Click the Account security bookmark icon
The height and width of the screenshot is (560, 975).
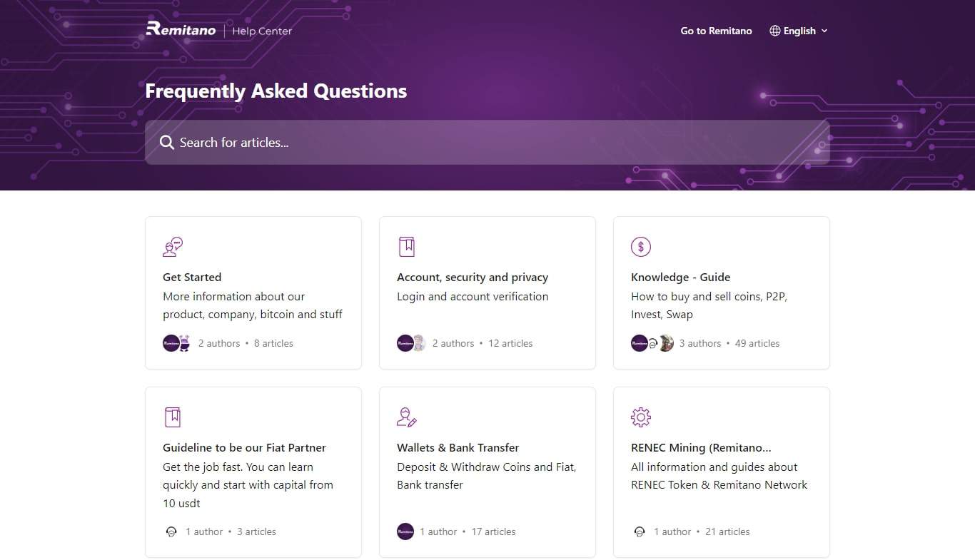(406, 247)
